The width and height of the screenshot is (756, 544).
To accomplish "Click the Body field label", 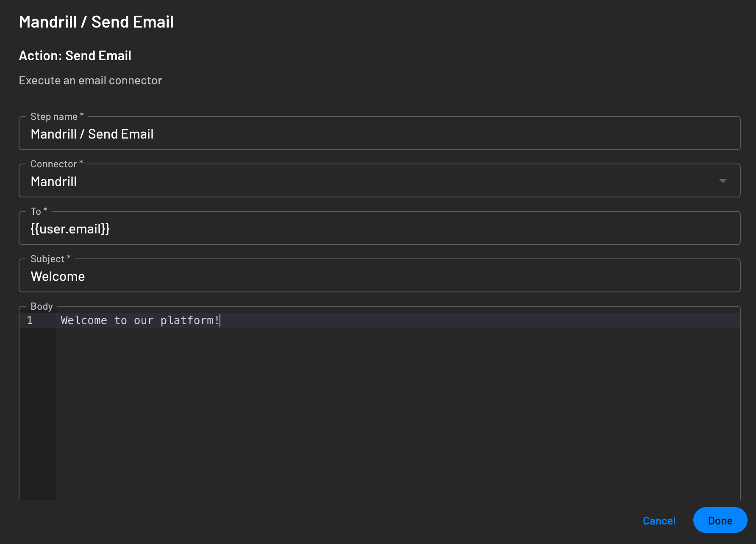I will coord(40,306).
